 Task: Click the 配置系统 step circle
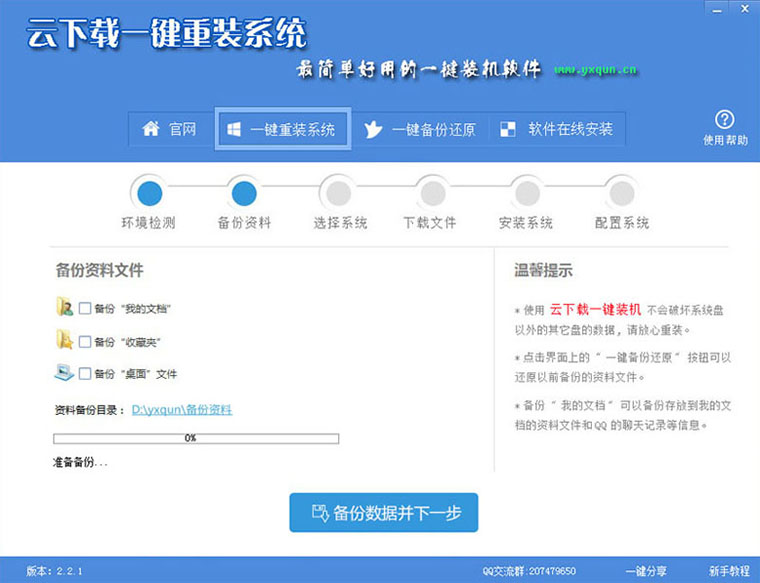[621, 191]
